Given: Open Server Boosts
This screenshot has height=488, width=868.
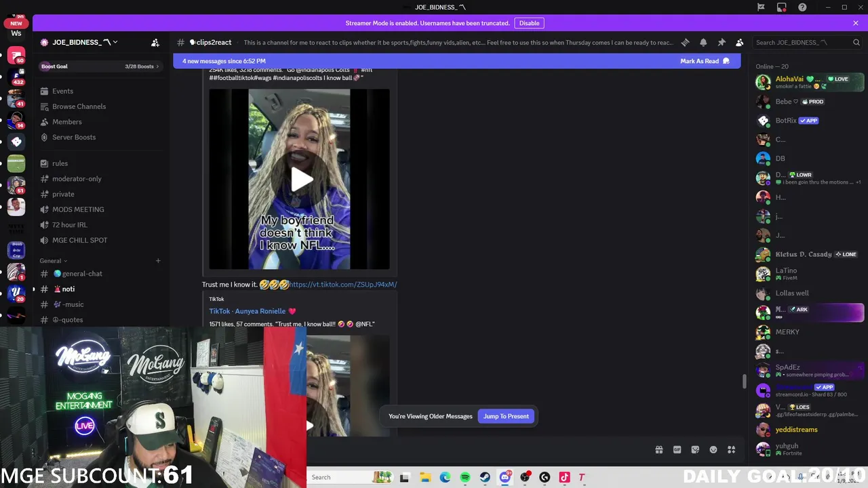Looking at the screenshot, I should [100, 137].
